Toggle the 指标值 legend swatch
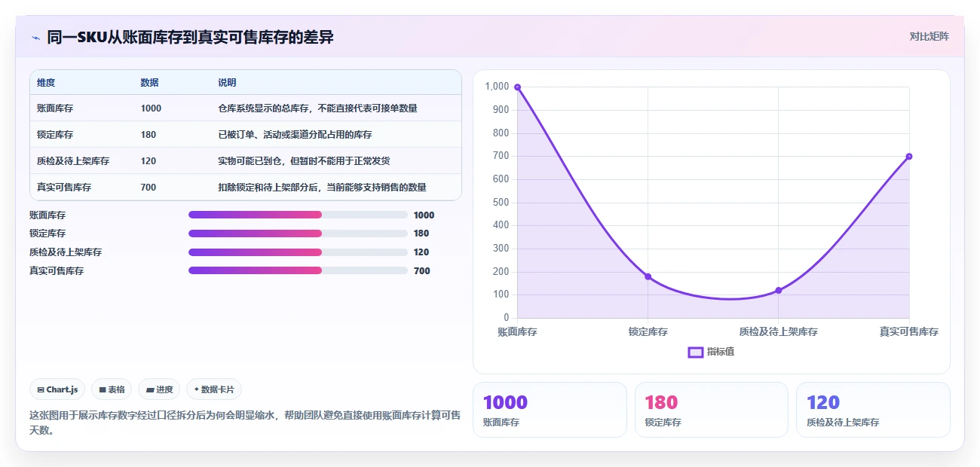Viewport: 980px width, 467px height. point(696,352)
